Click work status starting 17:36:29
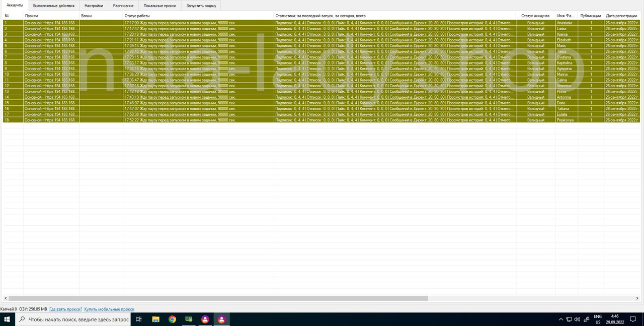The width and height of the screenshot is (644, 326). (198, 74)
